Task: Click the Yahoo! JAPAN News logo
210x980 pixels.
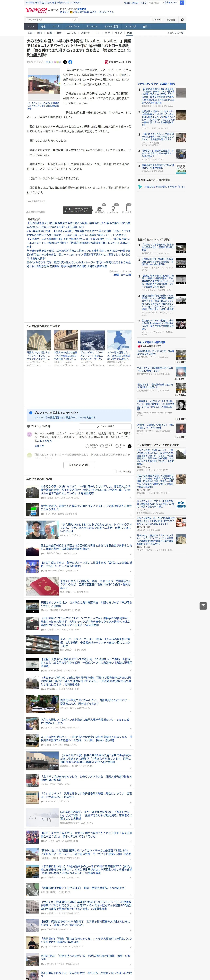Action: [x=42, y=10]
